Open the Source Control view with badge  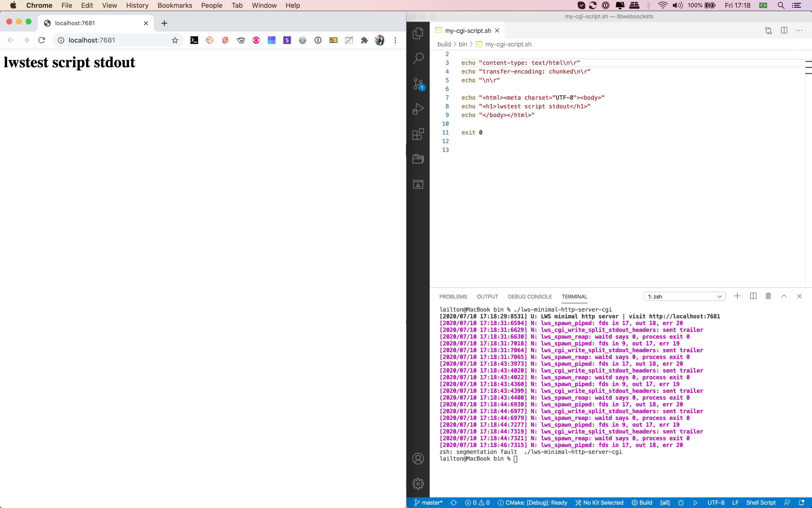(418, 84)
